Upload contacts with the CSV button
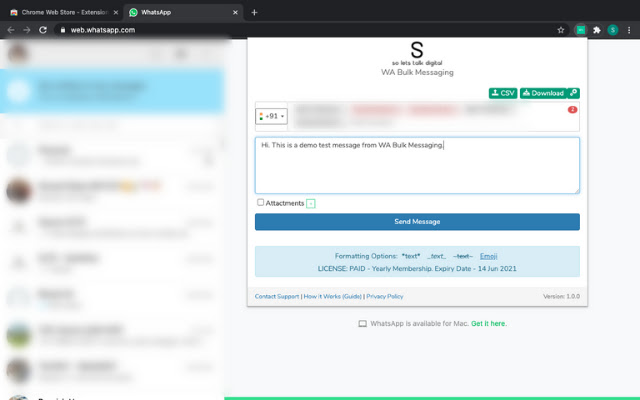This screenshot has height=400, width=640. pyautogui.click(x=503, y=93)
